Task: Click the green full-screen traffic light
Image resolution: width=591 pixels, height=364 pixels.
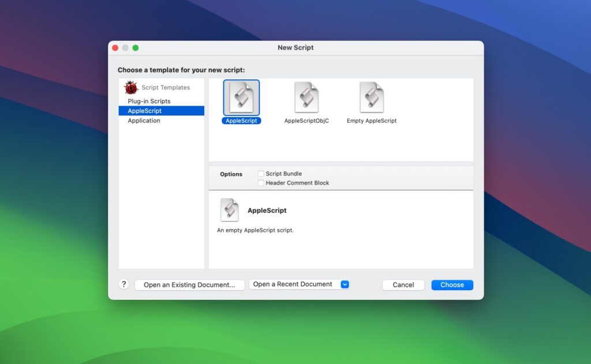Action: click(135, 48)
